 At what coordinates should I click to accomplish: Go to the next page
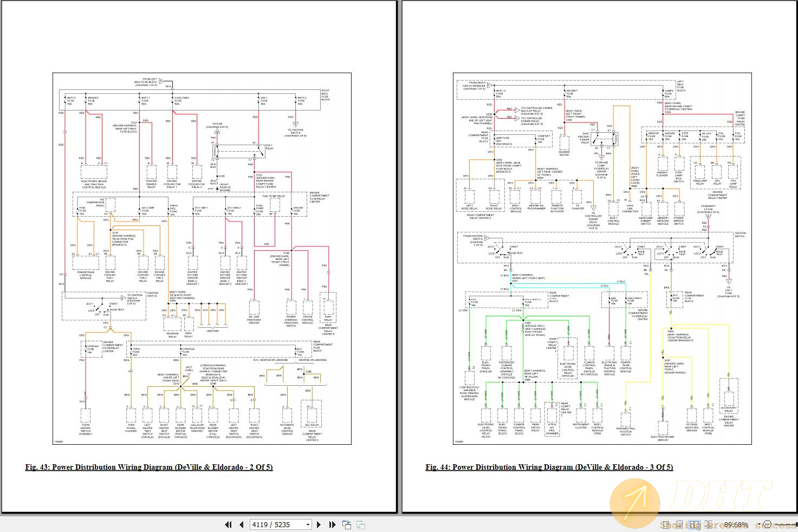click(319, 524)
